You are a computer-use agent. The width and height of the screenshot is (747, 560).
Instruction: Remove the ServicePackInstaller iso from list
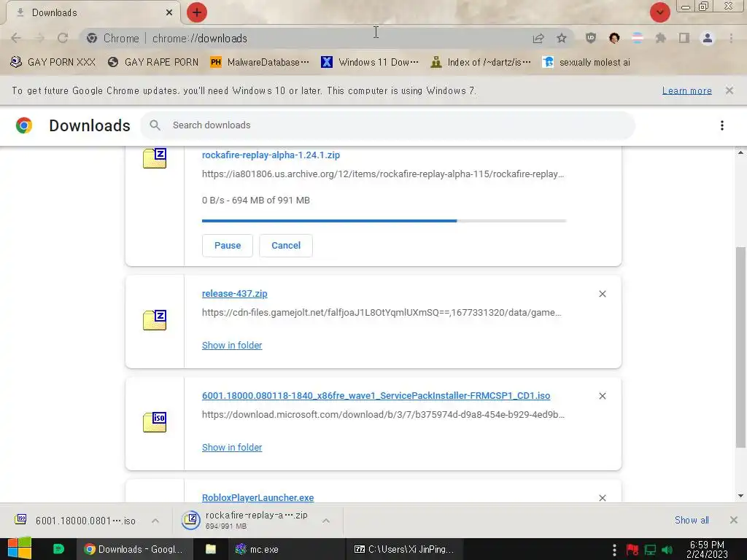602,396
